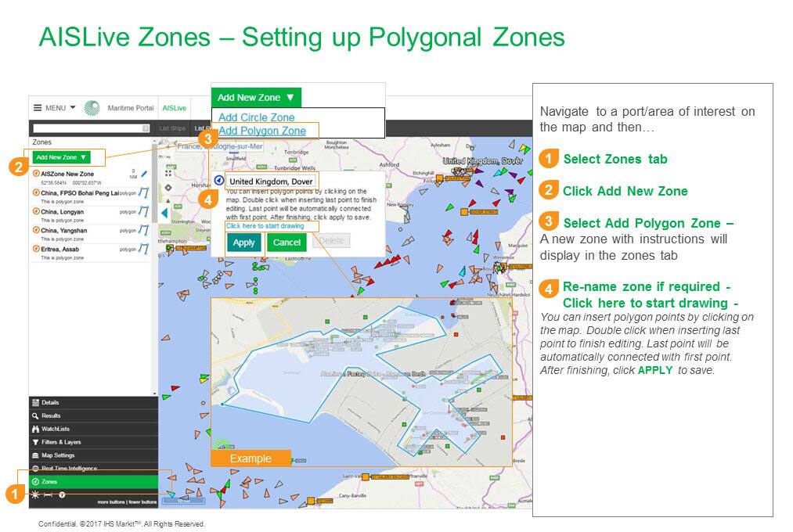Image resolution: width=793 pixels, height=532 pixels.
Task: Click the 'Click here to start drawing' link
Action: click(x=265, y=226)
